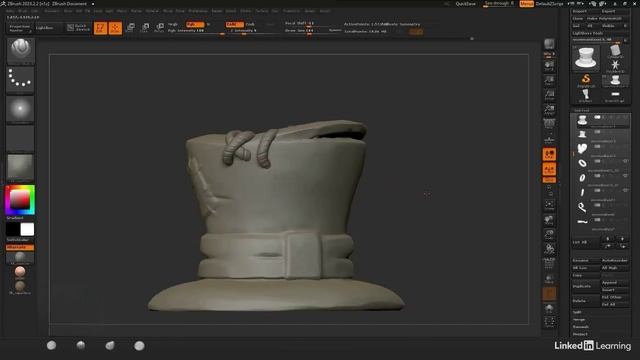Expand the Merge section
The height and width of the screenshot is (360, 640).
point(579,320)
